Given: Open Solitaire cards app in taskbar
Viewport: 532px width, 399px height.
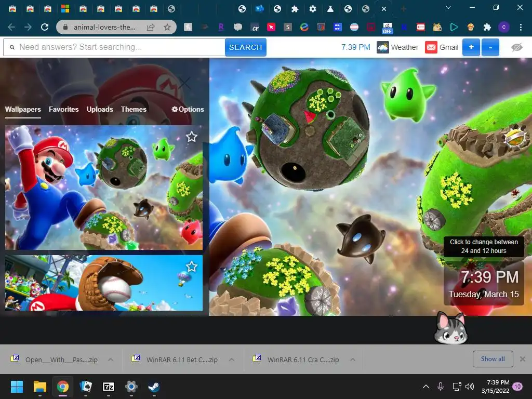Looking at the screenshot, I should click(86, 387).
